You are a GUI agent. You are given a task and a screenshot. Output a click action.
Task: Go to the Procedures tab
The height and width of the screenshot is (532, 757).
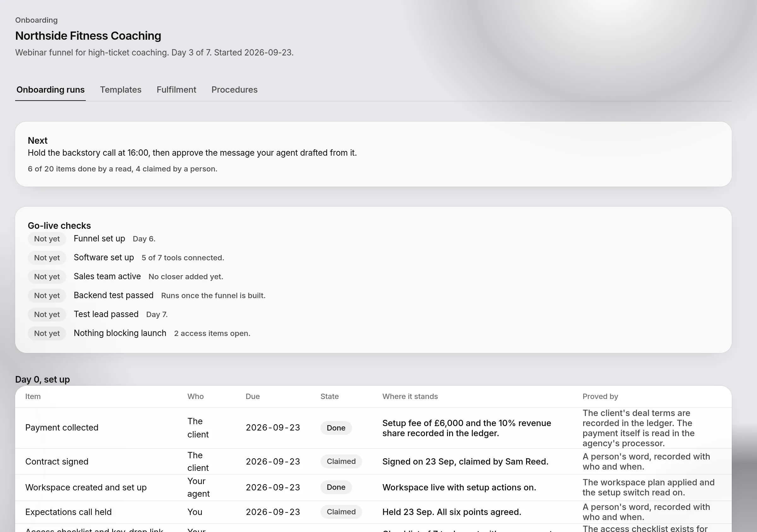(x=234, y=90)
